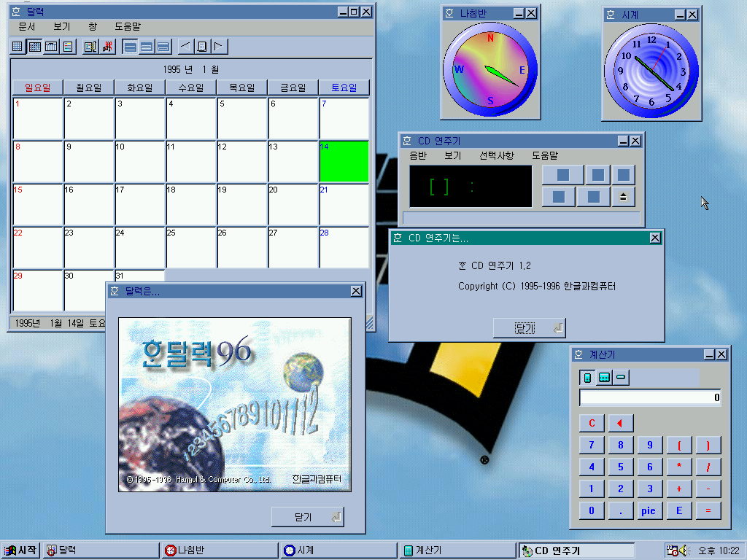747x560 pixels.
Task: Click the 1995 년 1 월 month title
Action: click(x=190, y=69)
